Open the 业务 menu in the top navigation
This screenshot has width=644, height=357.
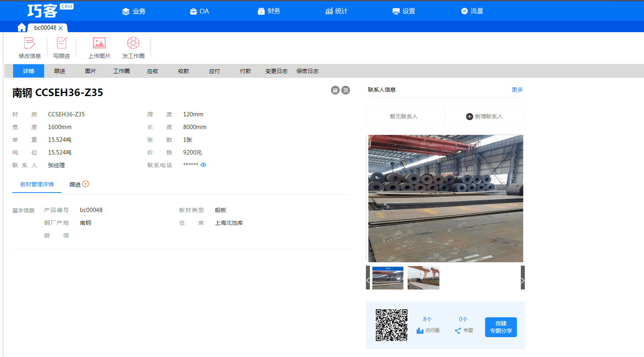point(133,11)
